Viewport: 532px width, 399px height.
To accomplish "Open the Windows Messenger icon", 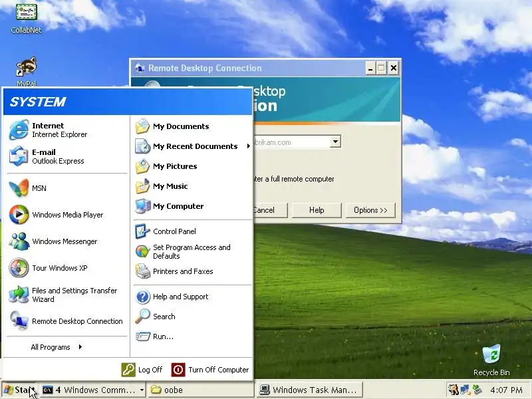I will coord(19,241).
